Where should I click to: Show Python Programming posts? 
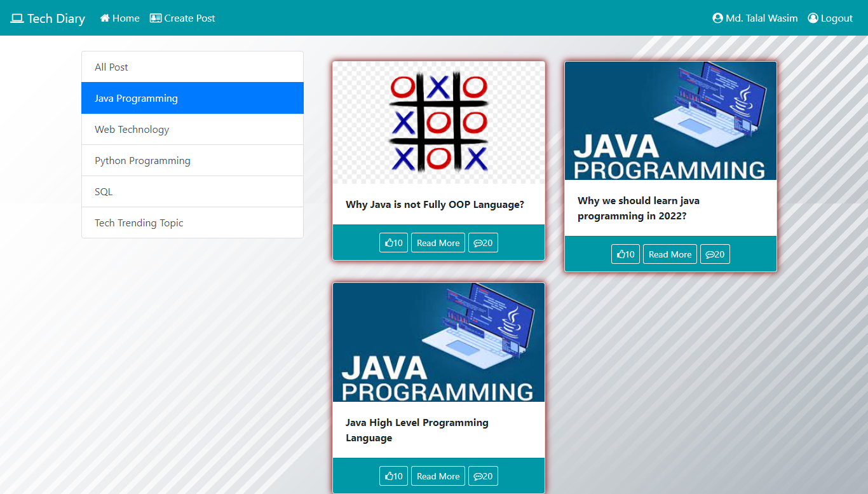tap(193, 160)
